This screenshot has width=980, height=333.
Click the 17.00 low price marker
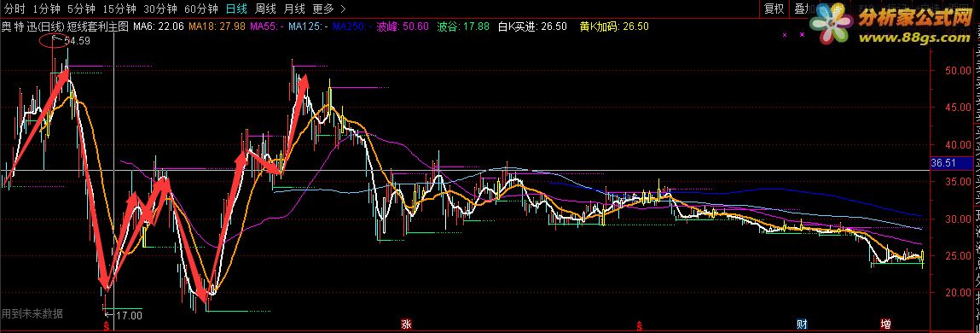[x=129, y=315]
